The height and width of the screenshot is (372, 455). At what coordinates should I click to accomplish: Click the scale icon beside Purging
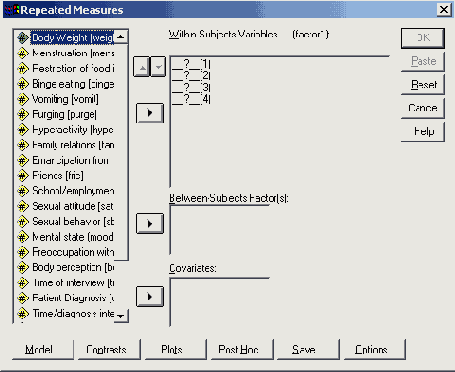[x=23, y=114]
